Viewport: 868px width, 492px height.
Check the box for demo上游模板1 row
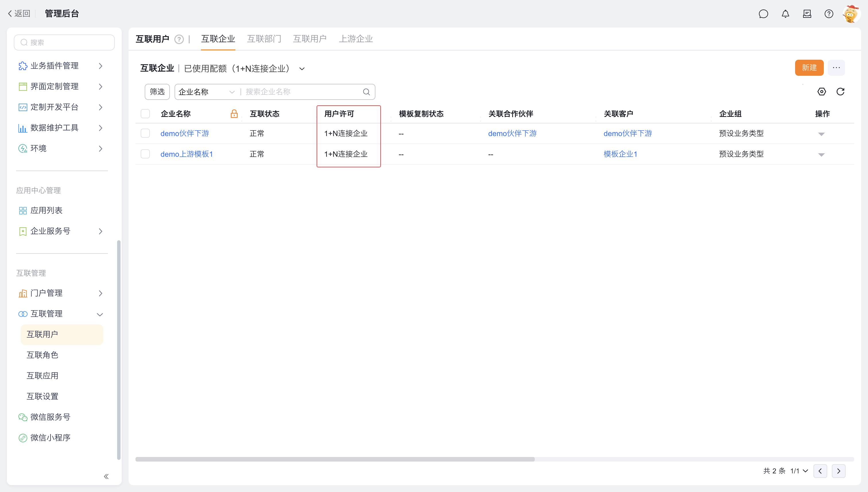145,154
